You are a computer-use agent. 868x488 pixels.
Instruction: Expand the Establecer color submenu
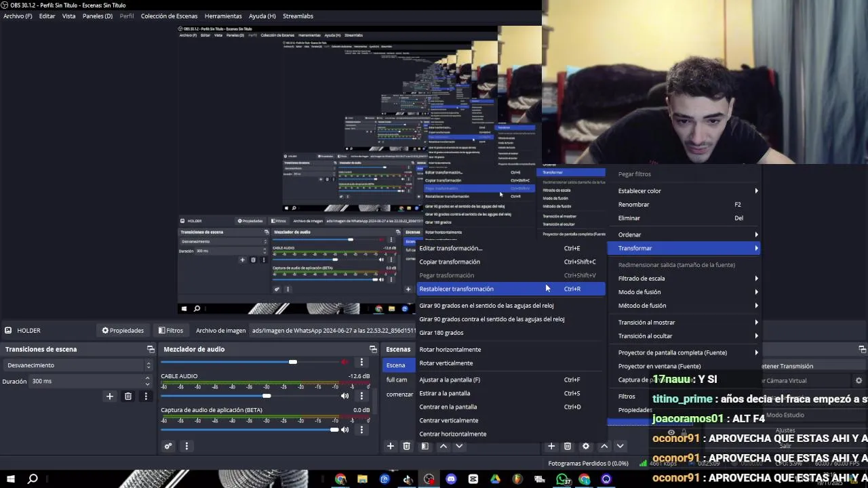click(684, 191)
